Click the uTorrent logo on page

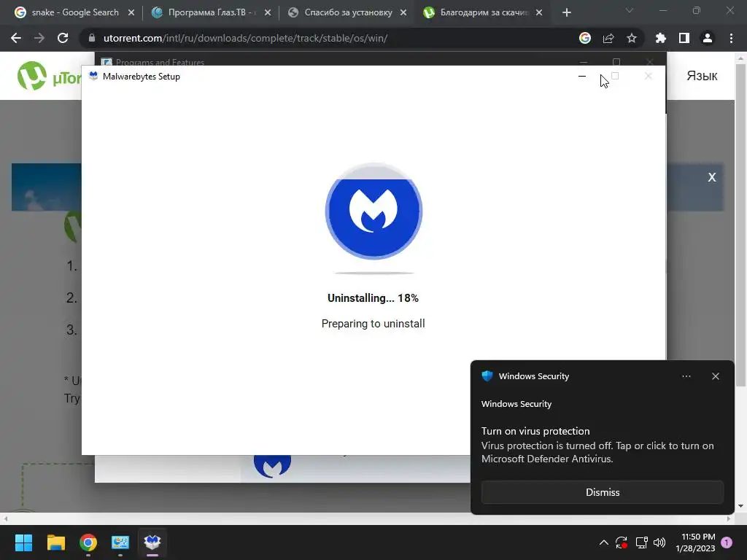[x=49, y=76]
